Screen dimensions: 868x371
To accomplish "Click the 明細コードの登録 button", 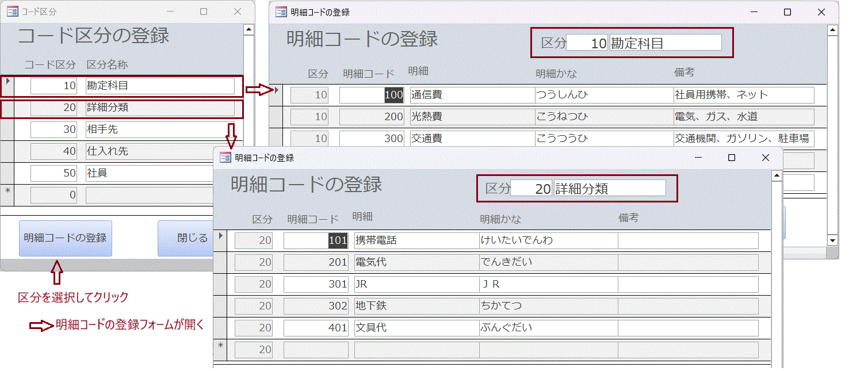I will [x=65, y=238].
